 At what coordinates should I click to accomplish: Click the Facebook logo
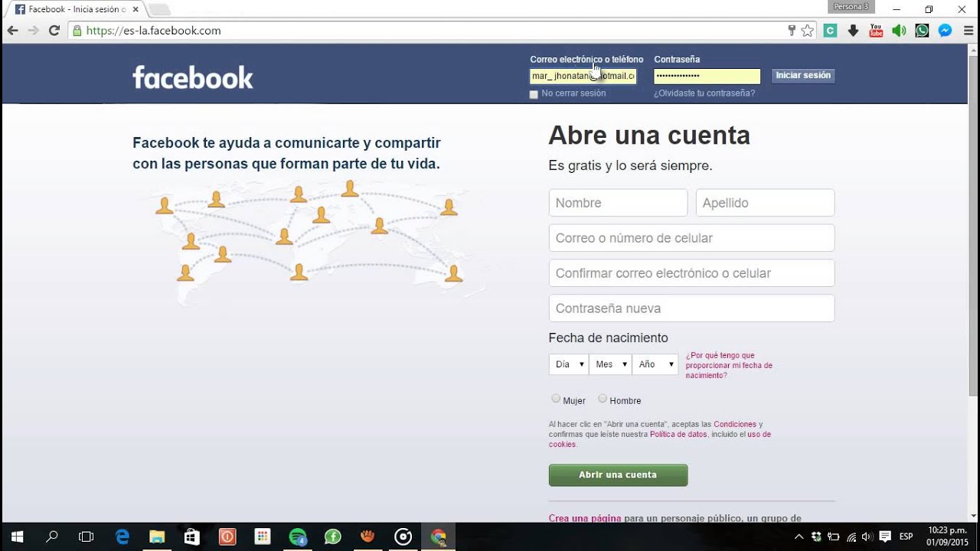[193, 77]
